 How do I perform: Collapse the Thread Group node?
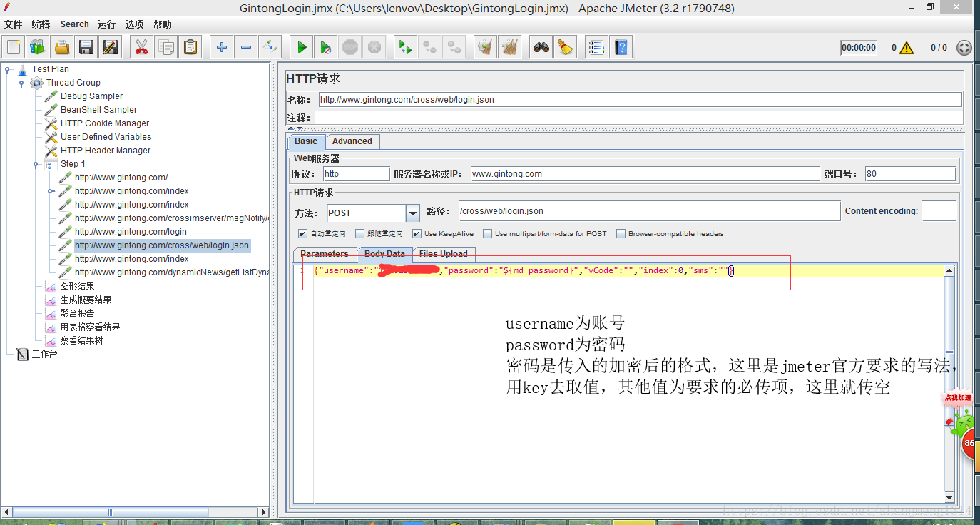tap(22, 83)
